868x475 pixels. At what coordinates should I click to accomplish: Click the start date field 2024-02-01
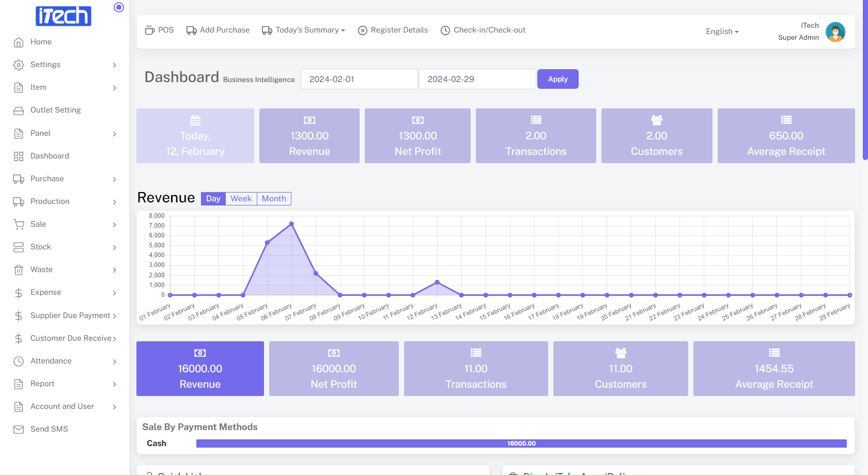point(359,79)
